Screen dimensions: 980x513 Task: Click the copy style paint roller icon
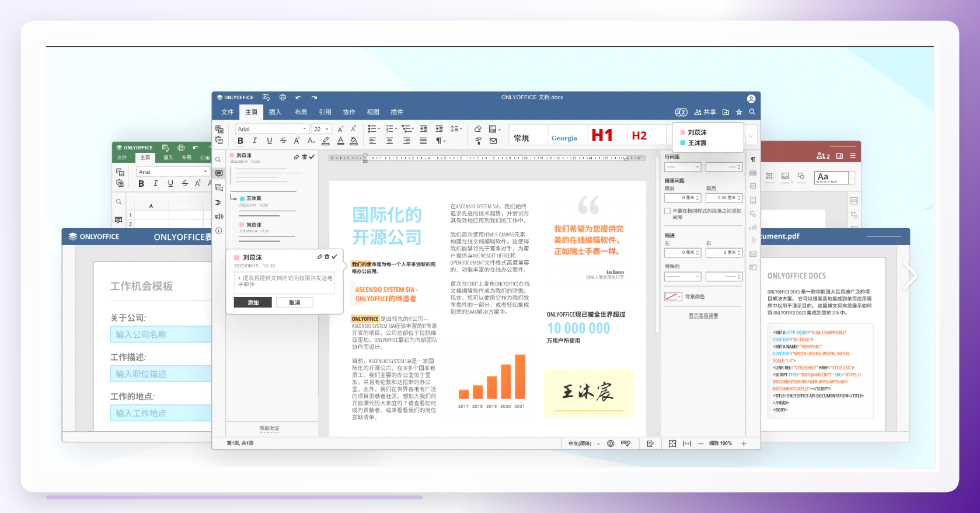coord(478,141)
